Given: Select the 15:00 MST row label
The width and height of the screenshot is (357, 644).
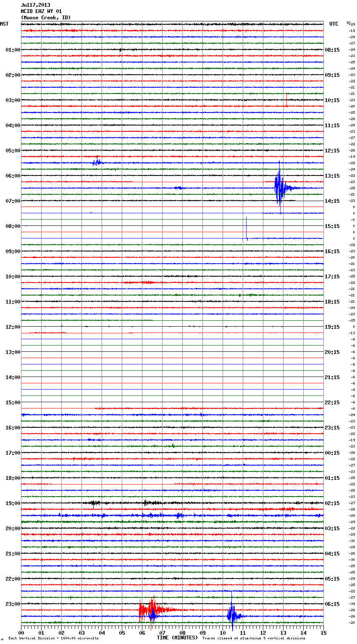Looking at the screenshot, I should [13, 403].
